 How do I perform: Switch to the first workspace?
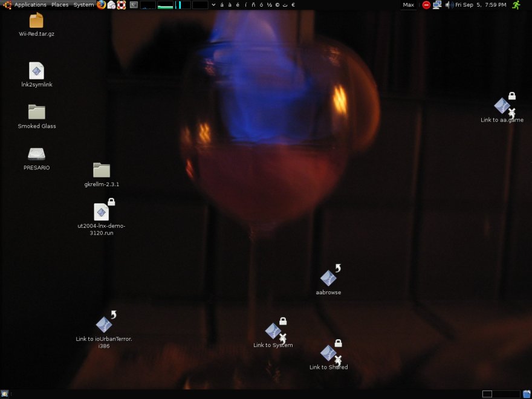click(x=487, y=394)
